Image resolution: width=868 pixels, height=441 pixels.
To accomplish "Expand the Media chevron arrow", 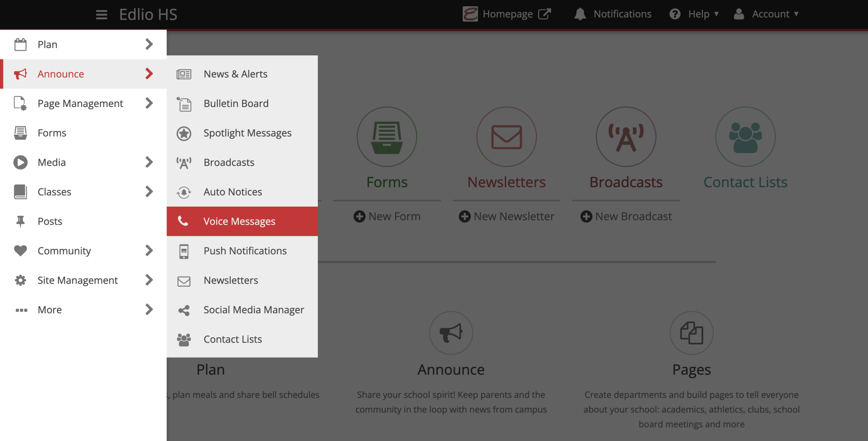I will click(149, 162).
